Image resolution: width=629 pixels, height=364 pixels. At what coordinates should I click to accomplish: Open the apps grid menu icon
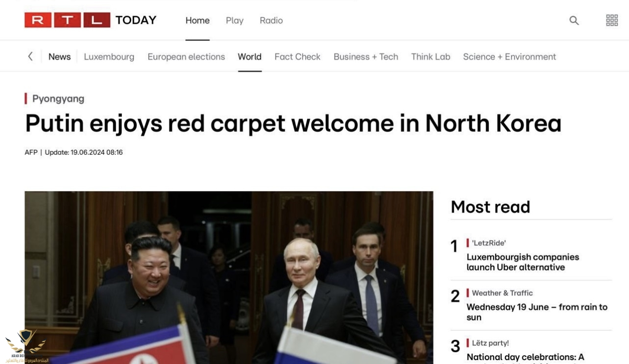tap(612, 21)
